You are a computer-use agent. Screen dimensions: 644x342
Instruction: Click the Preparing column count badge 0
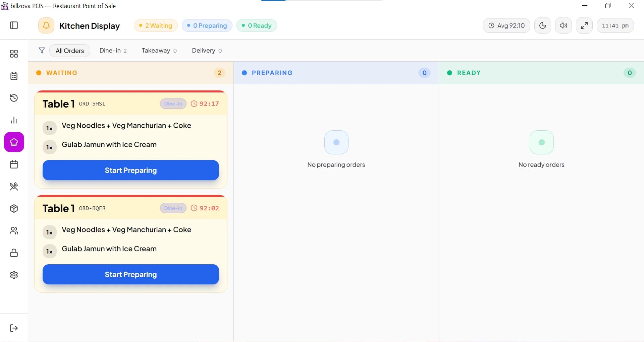click(x=424, y=73)
